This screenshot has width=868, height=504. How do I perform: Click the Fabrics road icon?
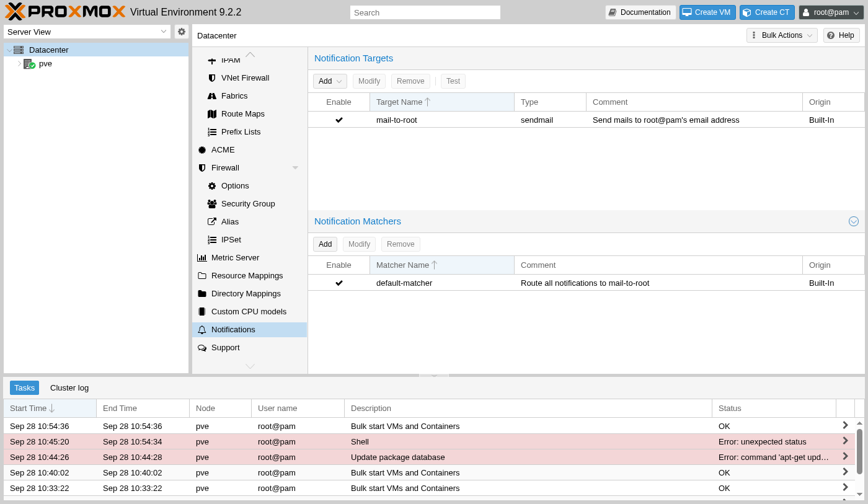pos(212,96)
